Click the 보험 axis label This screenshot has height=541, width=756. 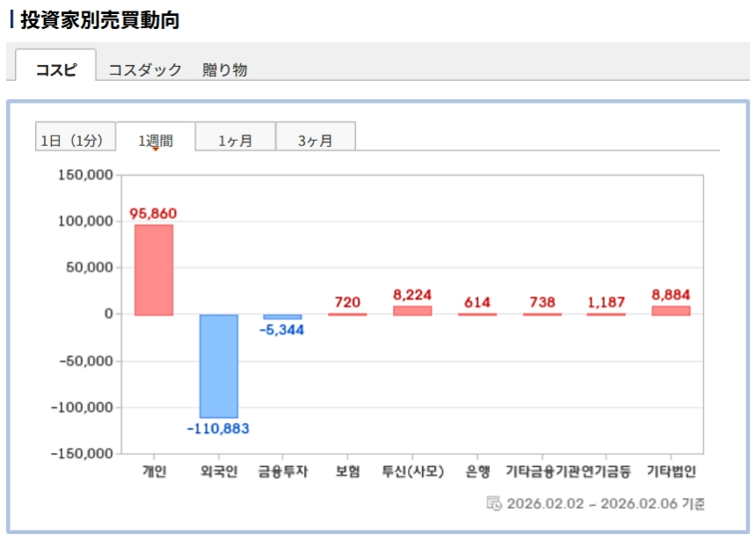click(347, 472)
